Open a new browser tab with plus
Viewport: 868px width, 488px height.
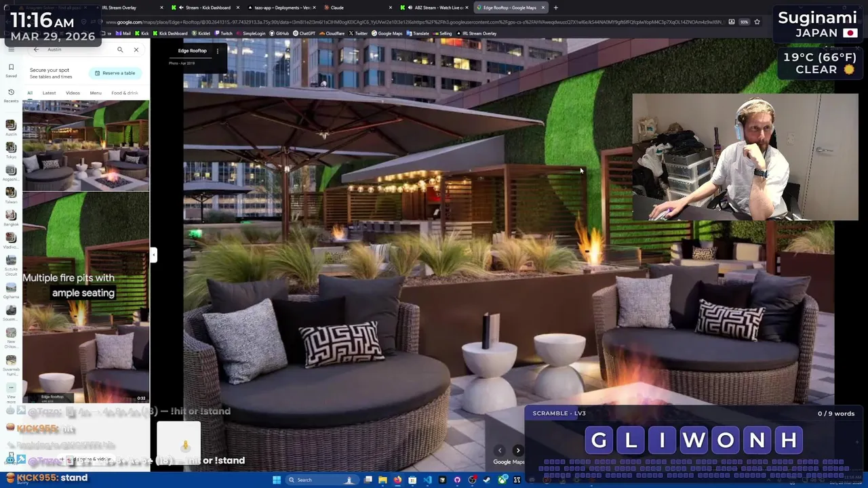tap(555, 7)
